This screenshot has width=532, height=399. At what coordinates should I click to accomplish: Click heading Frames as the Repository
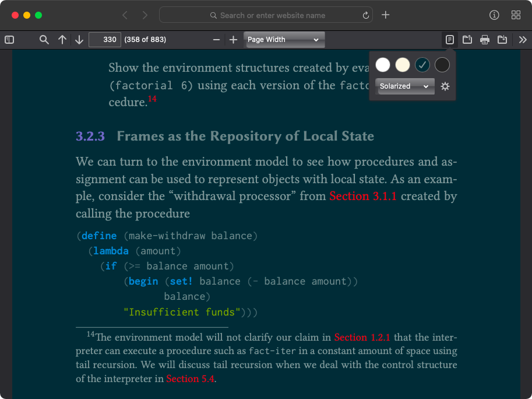pyautogui.click(x=245, y=136)
